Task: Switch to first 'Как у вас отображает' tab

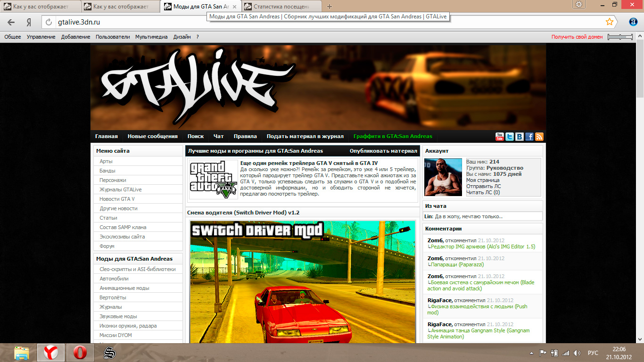Action: tap(41, 7)
